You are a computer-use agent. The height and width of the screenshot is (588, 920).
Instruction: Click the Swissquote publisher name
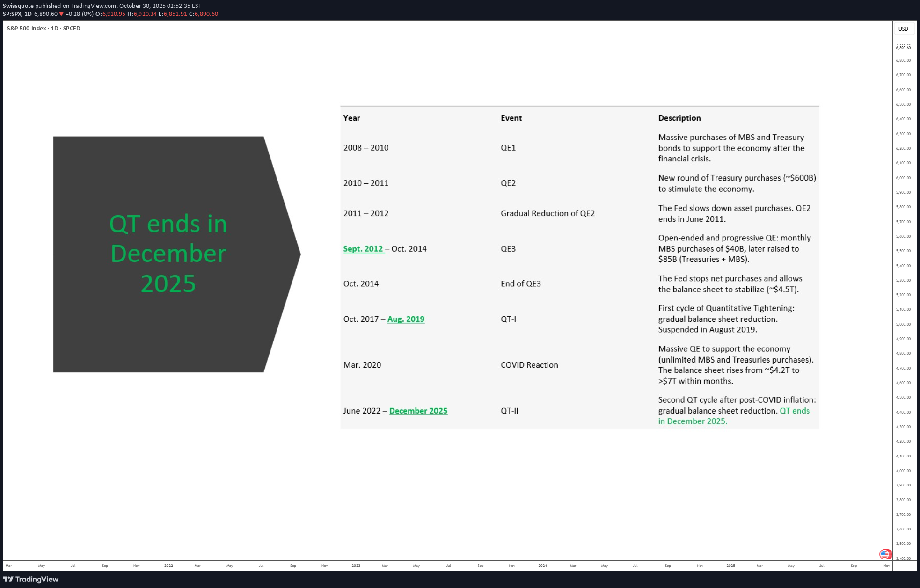[18, 6]
